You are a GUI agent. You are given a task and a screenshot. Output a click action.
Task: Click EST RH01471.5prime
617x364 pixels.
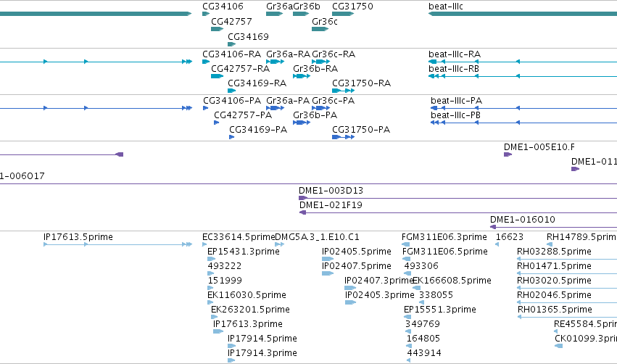[554, 265]
